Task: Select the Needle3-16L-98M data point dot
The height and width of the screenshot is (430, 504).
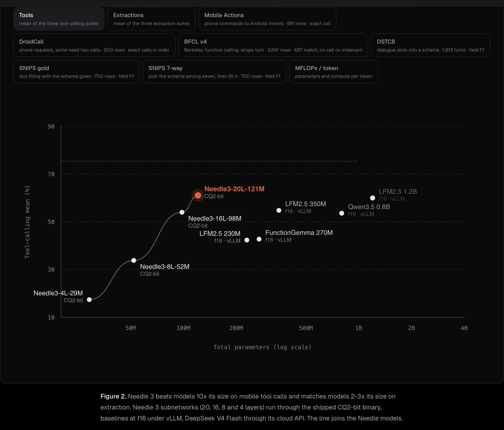Action: (x=182, y=212)
